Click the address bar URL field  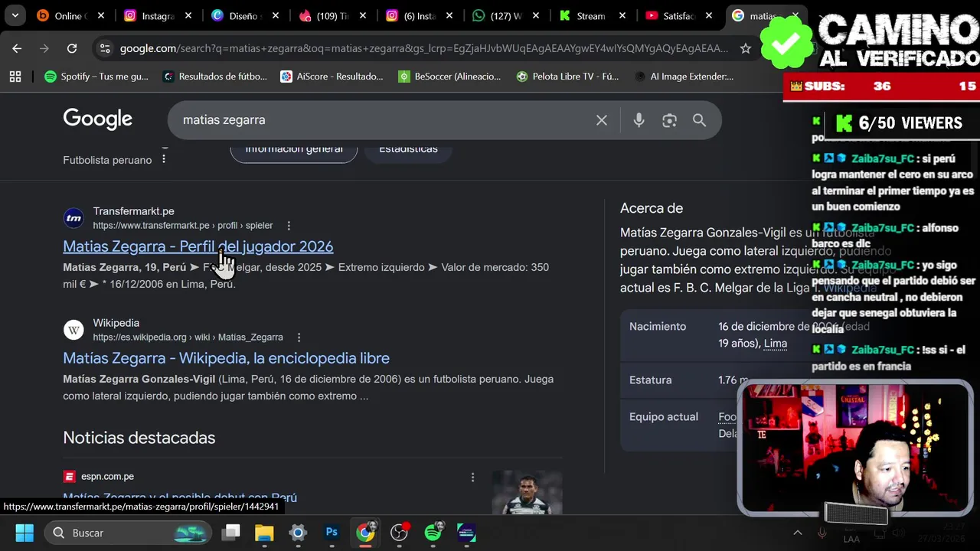click(425, 48)
